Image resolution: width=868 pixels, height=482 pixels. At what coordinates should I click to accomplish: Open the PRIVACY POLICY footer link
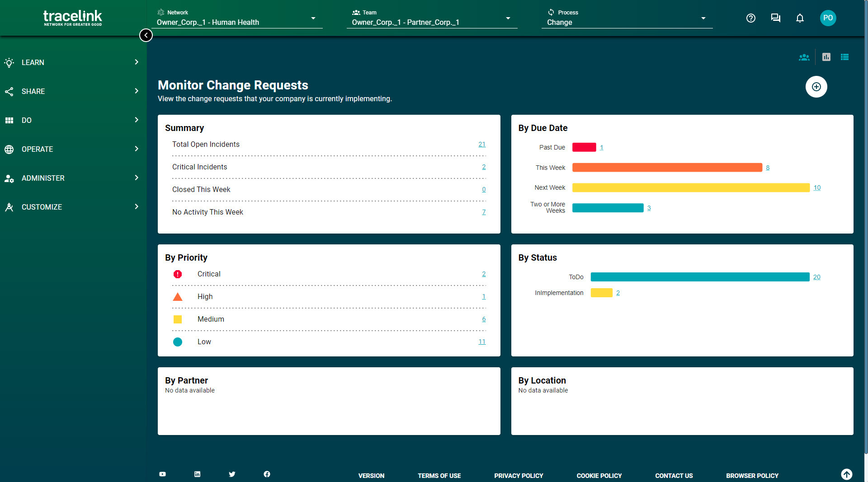click(x=519, y=476)
